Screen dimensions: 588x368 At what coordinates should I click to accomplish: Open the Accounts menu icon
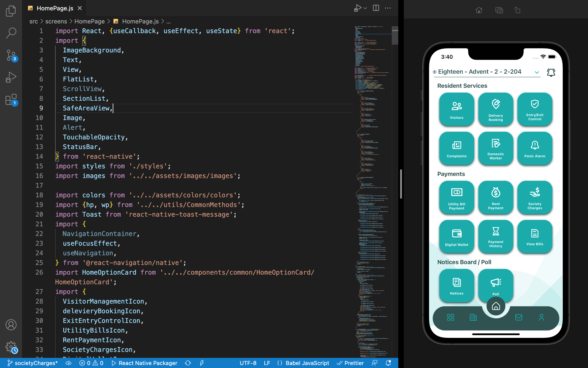coord(11,325)
